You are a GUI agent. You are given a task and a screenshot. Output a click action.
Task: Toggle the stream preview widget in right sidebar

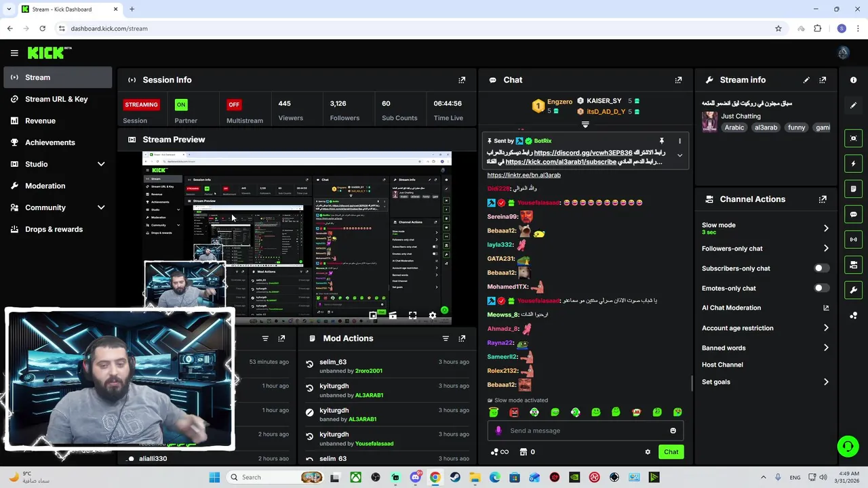point(853,138)
